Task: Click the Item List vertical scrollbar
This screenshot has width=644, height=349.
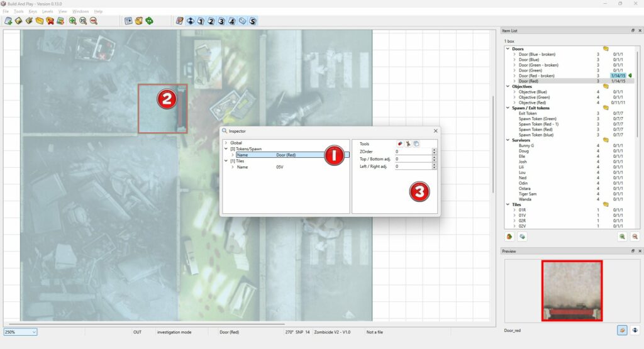Action: pyautogui.click(x=637, y=93)
